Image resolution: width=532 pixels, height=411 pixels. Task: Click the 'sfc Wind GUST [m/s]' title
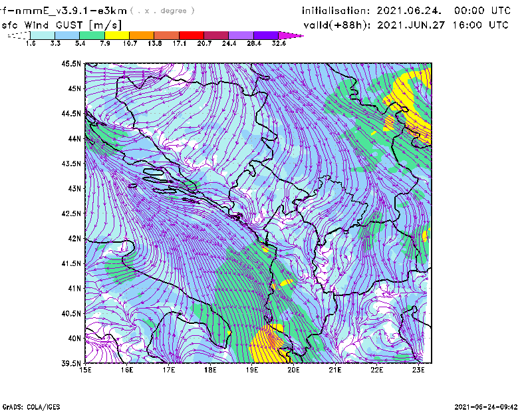point(49,25)
